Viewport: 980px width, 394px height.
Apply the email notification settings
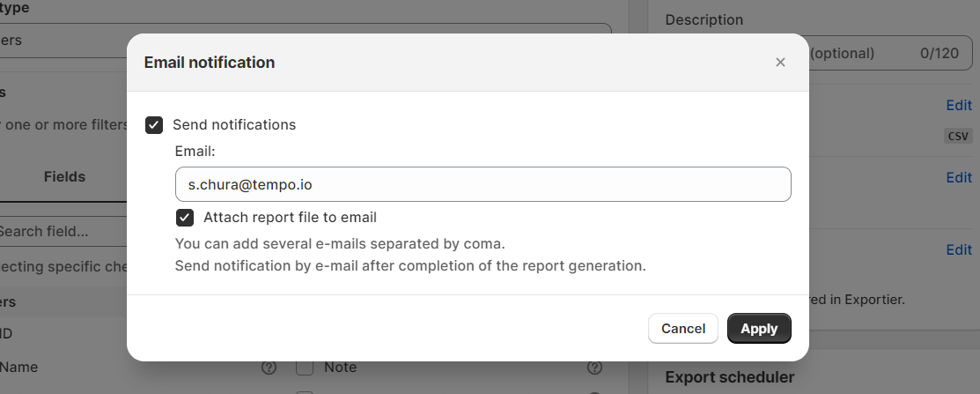click(x=759, y=328)
